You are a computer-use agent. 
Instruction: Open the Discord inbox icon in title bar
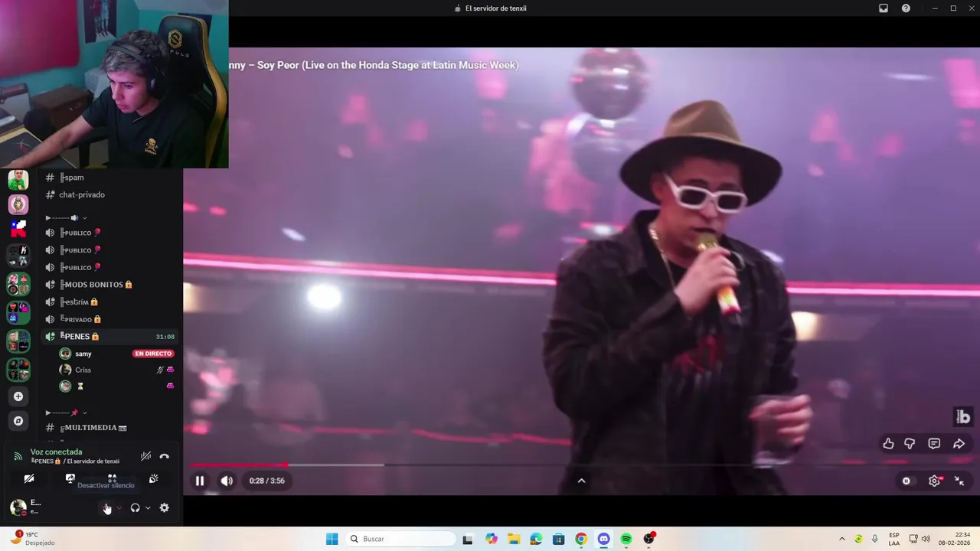coord(884,8)
